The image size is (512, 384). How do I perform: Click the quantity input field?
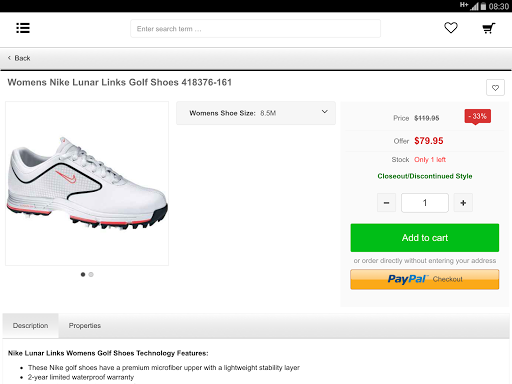[425, 203]
